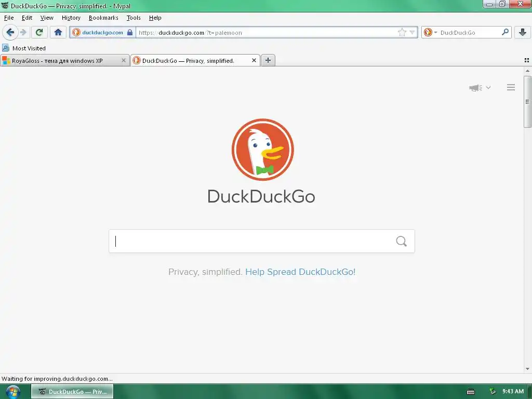Viewport: 532px width, 399px height.
Task: Switch to the RoyaGloss tab
Action: 65,61
